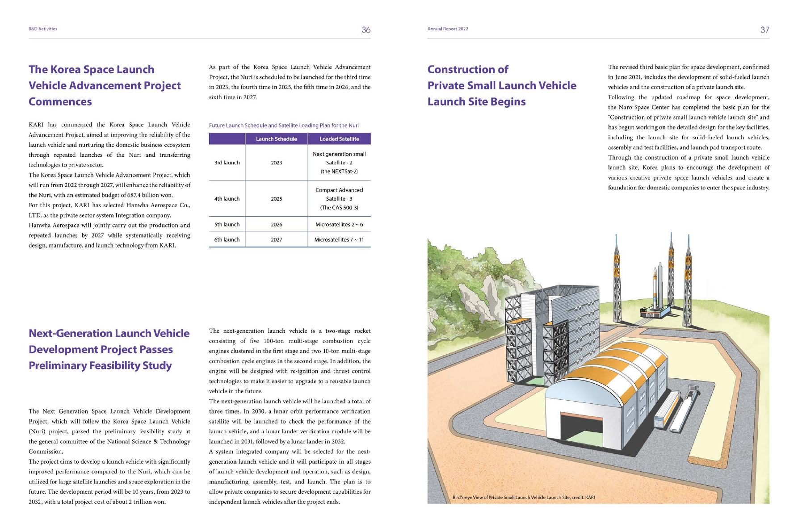This screenshot has width=798, height=532.
Task: Click the "Microsatellites 7 ~ 11" table cell
Action: click(339, 240)
